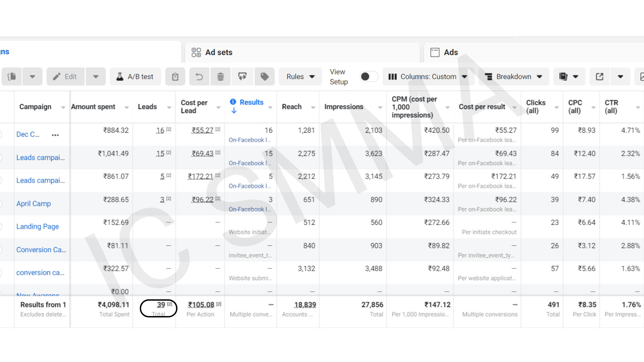Click the Edit button
This screenshot has width=644, height=362.
[x=65, y=77]
